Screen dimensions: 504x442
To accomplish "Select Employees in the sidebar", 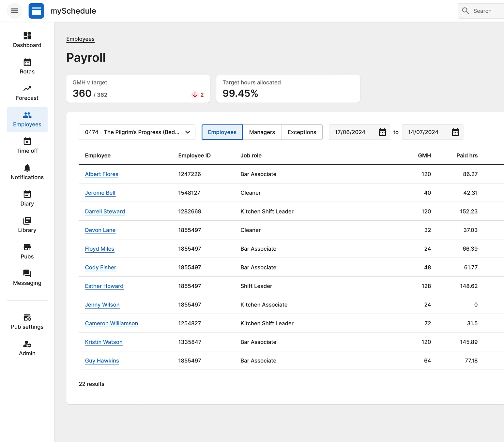I will coord(27,120).
